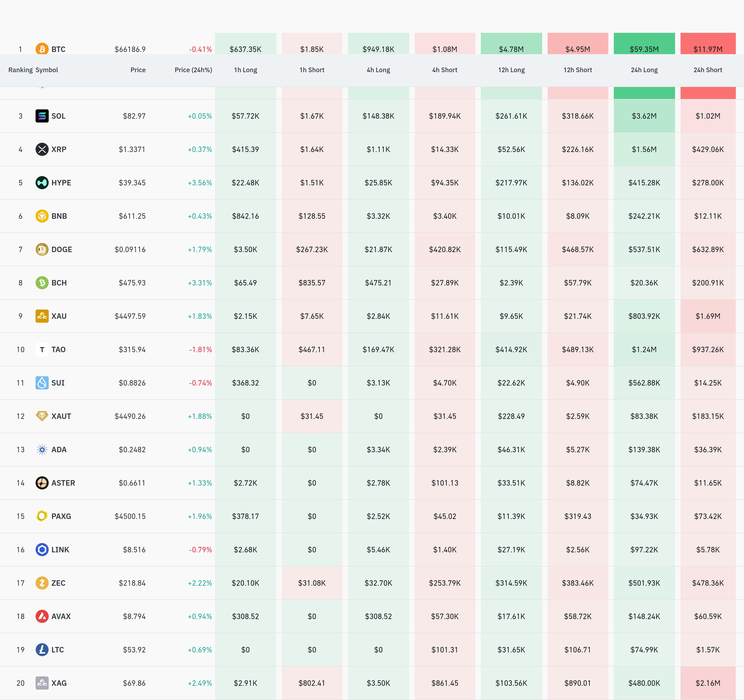This screenshot has height=700, width=744.
Task: Click the XAG silver icon
Action: 42,683
